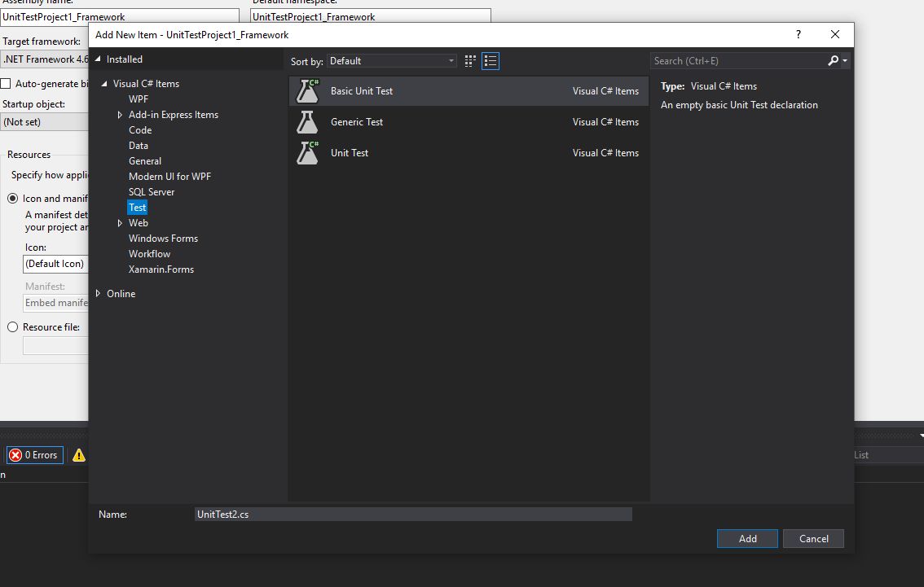Click the Add button
Viewport: 924px width, 587px height.
tap(747, 539)
